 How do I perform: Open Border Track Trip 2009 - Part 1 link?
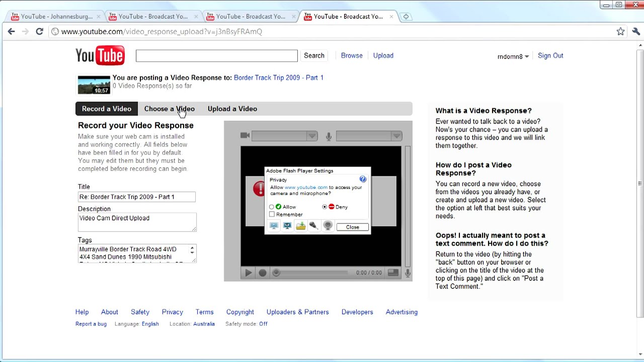279,77
